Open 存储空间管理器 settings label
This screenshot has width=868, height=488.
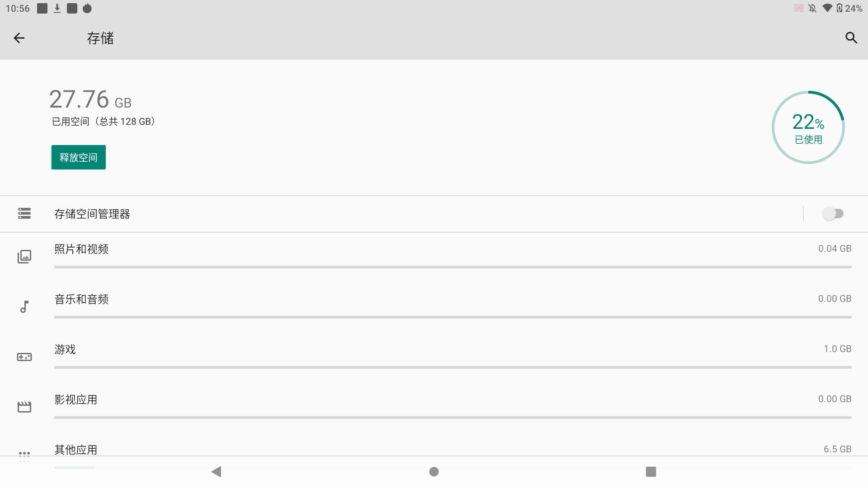92,214
